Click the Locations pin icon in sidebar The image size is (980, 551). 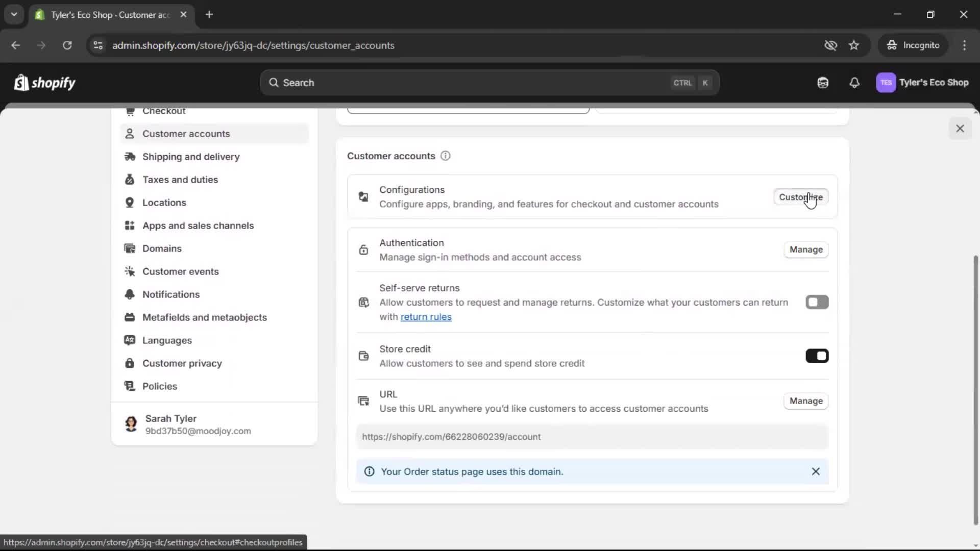(x=130, y=203)
